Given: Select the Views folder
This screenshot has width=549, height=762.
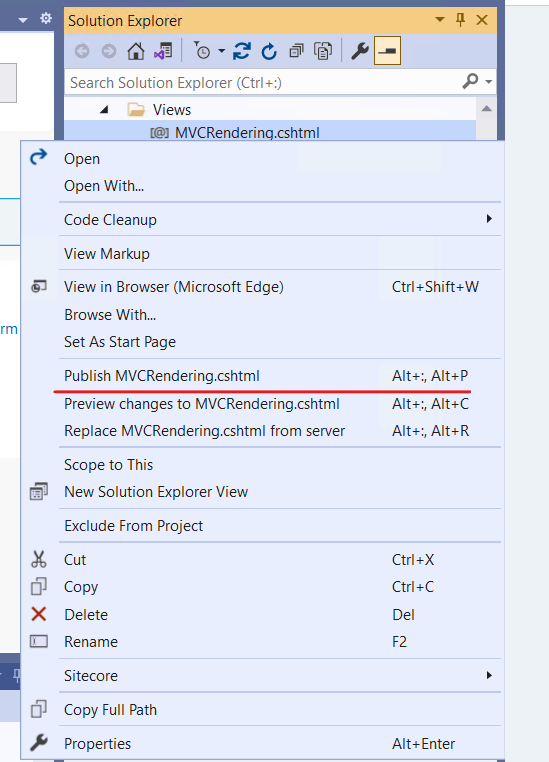Looking at the screenshot, I should [x=172, y=110].
